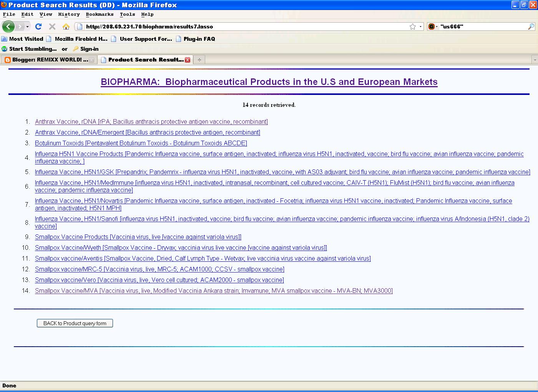Click the Sign-in key icon
Screen dimensions: 538x392
[x=76, y=49]
